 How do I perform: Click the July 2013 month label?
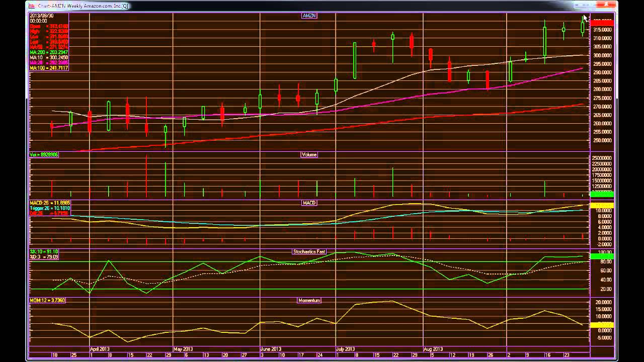pos(346,348)
